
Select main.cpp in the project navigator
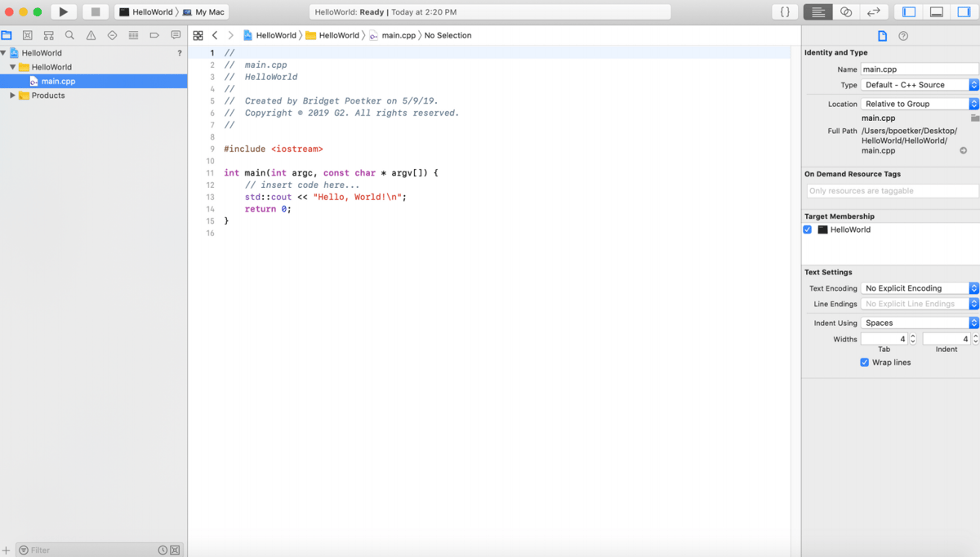click(58, 82)
